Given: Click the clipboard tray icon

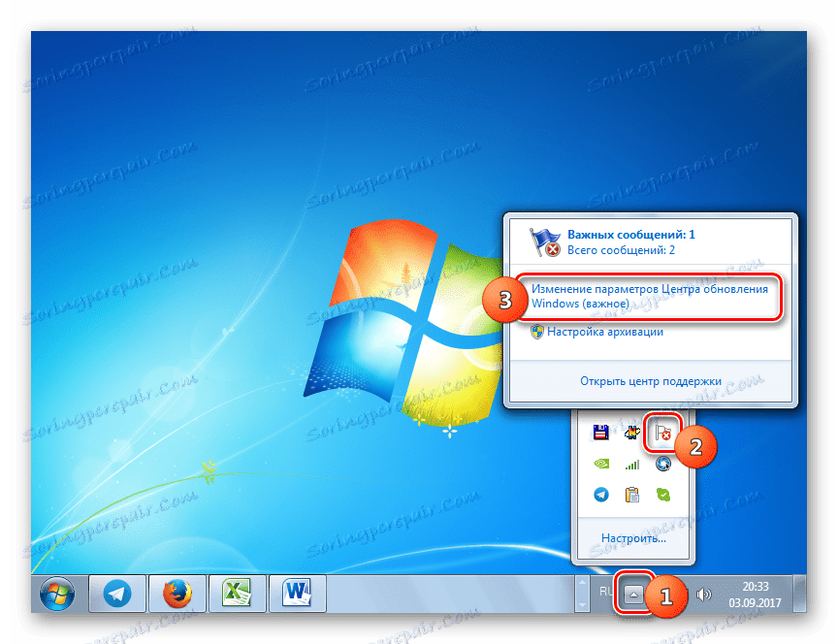Looking at the screenshot, I should pyautogui.click(x=632, y=495).
